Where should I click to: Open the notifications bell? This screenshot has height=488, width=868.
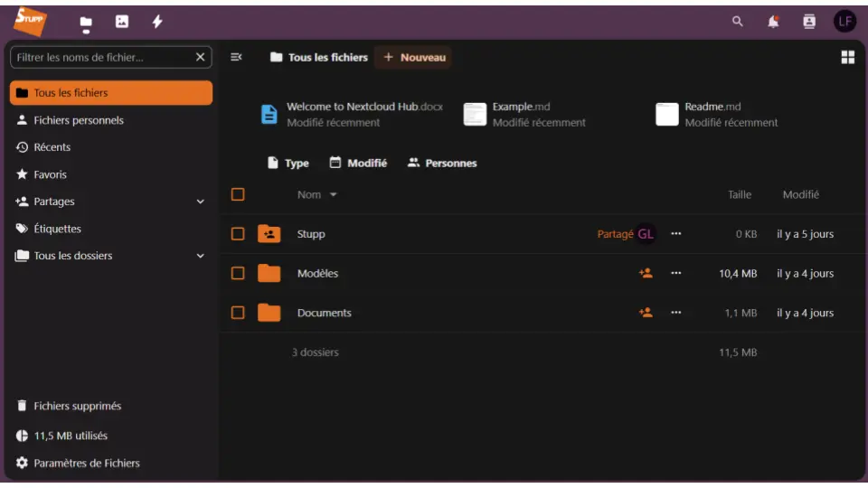click(x=773, y=22)
